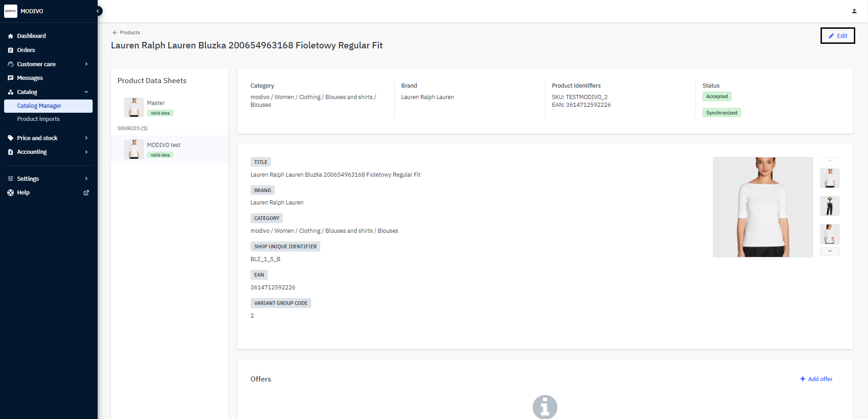This screenshot has width=868, height=419.
Task: Select the second thumbnail with black outfit
Action: [x=830, y=206]
